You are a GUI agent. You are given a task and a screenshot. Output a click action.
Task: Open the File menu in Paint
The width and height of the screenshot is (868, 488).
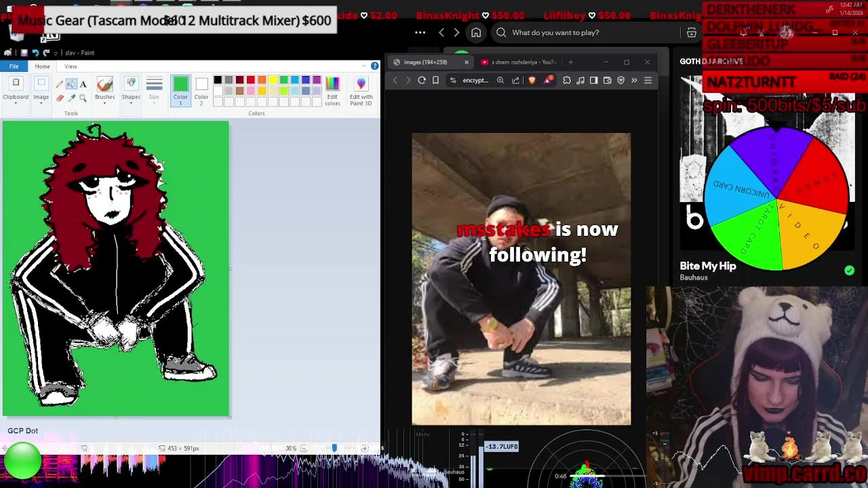14,66
